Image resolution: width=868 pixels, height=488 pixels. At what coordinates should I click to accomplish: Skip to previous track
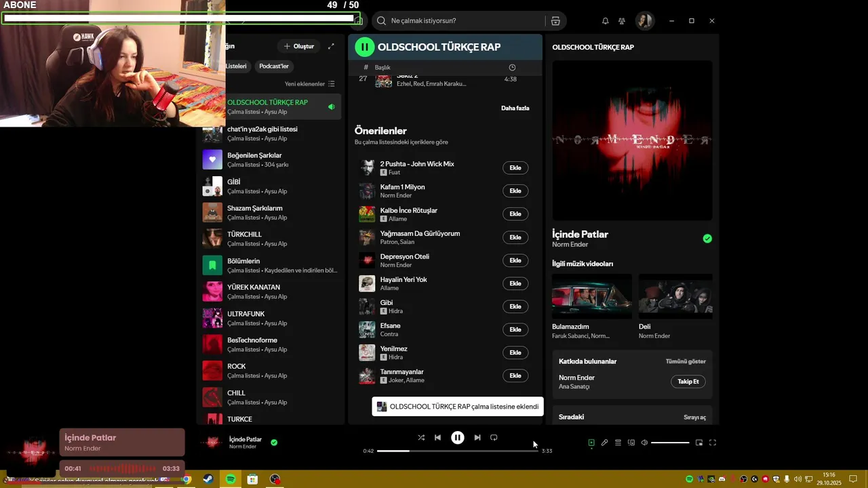tap(438, 438)
